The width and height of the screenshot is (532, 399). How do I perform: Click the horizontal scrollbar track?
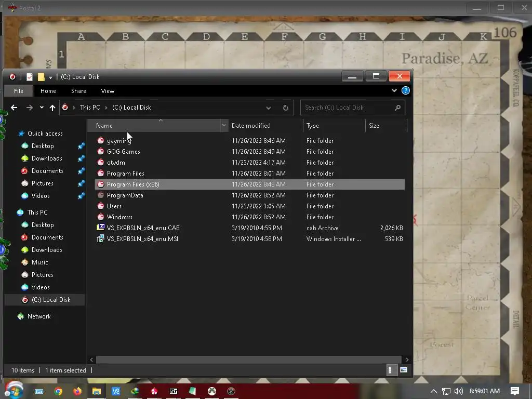[248, 360]
